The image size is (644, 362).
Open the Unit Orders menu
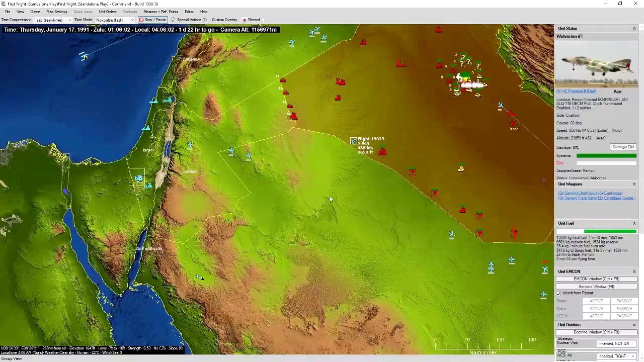107,12
